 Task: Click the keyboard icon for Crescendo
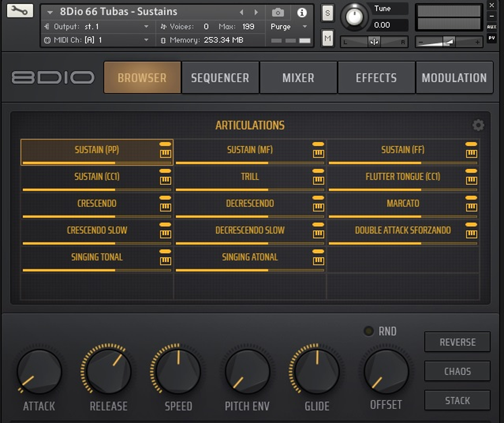[x=165, y=207]
